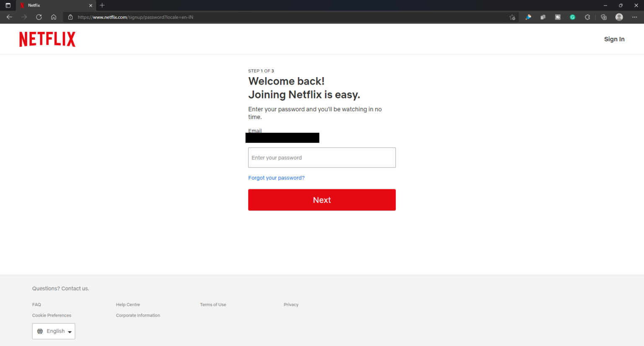
Task: Open the Collections icon in toolbar
Action: 604,17
